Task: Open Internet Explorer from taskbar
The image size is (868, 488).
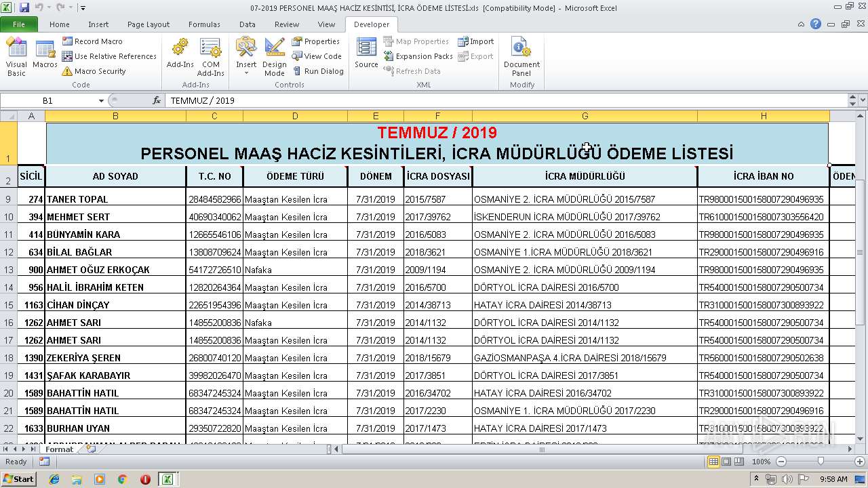Action: 54,479
